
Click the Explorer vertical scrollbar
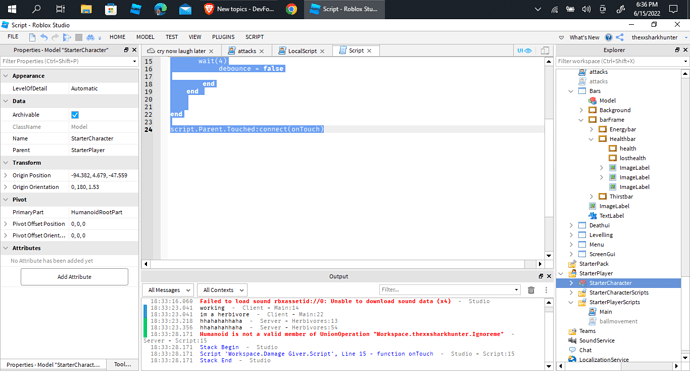(x=685, y=216)
